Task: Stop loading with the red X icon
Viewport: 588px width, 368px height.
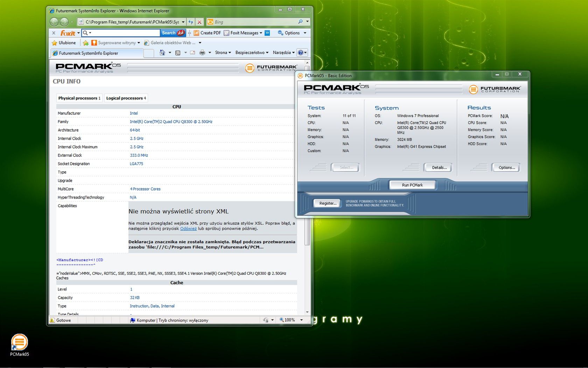Action: point(199,22)
